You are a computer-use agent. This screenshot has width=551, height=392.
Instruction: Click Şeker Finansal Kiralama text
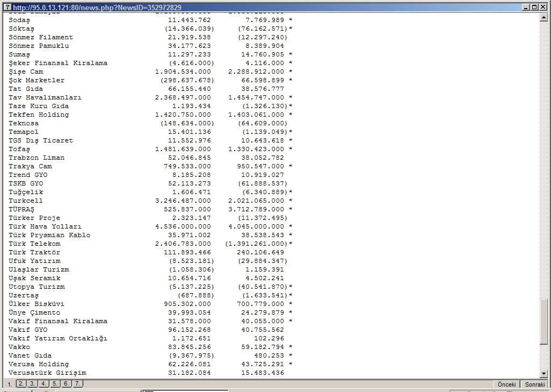click(x=58, y=63)
